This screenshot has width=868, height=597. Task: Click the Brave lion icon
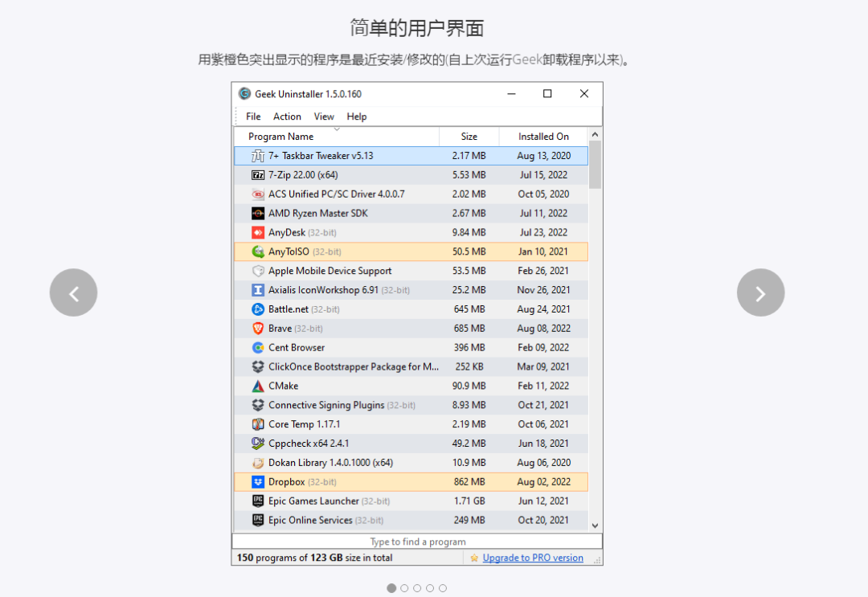pos(257,329)
